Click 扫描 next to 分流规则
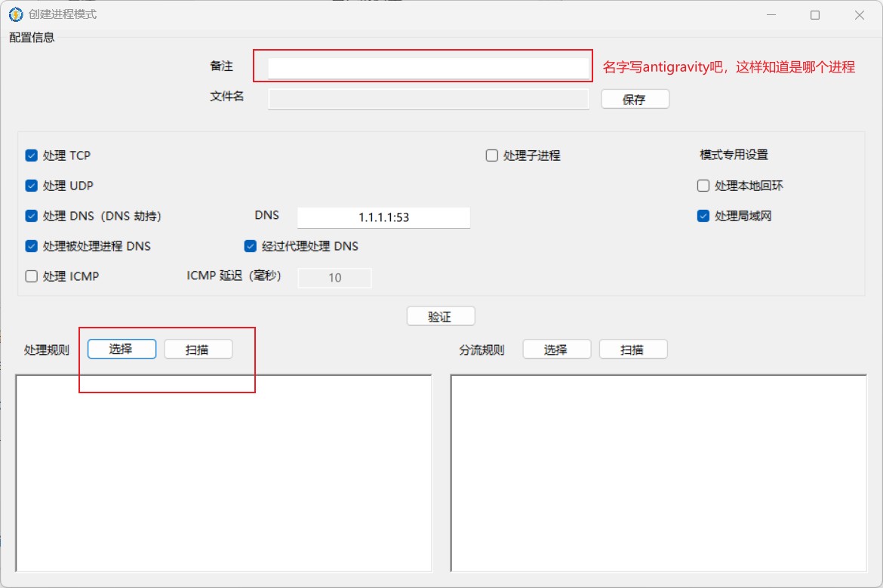The image size is (883, 588). (x=633, y=349)
